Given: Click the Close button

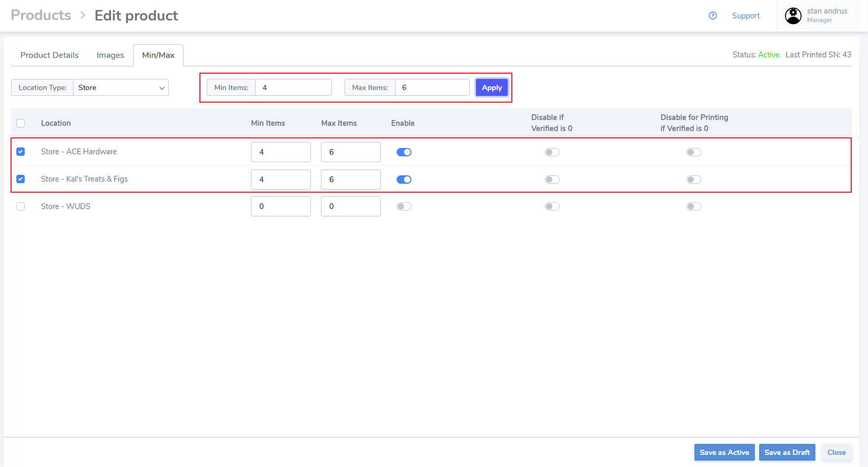Looking at the screenshot, I should coord(836,452).
